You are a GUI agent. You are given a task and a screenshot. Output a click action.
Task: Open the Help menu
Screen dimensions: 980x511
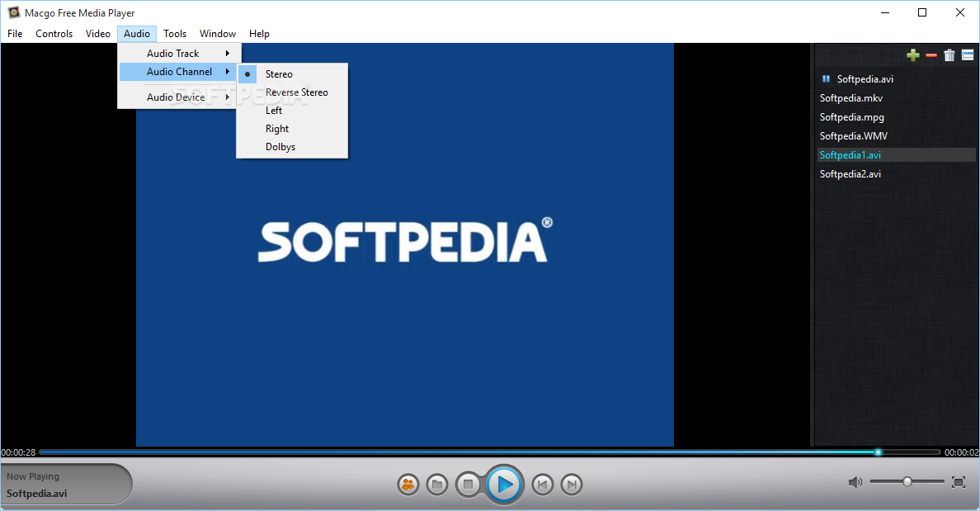point(259,34)
